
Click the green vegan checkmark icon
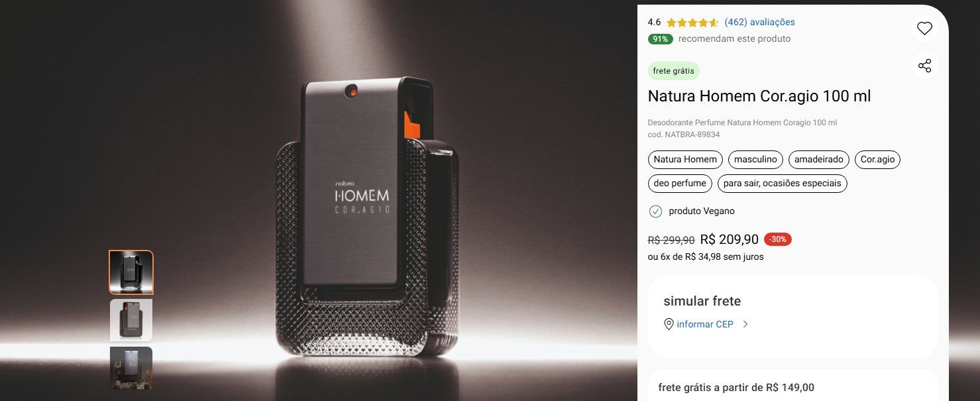point(655,211)
